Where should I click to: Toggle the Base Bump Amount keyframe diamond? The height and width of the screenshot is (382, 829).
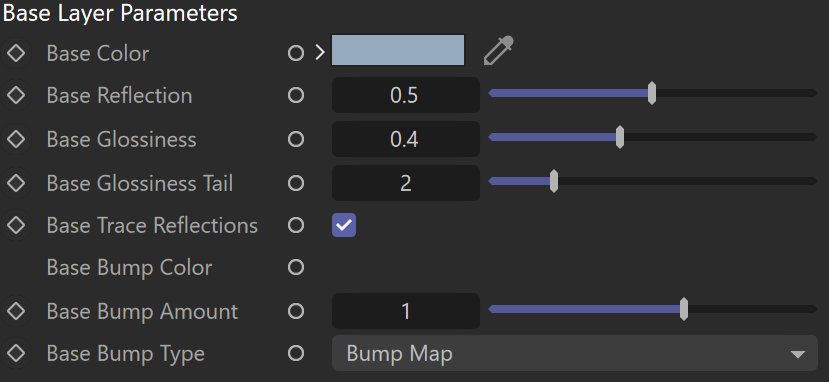coord(16,311)
